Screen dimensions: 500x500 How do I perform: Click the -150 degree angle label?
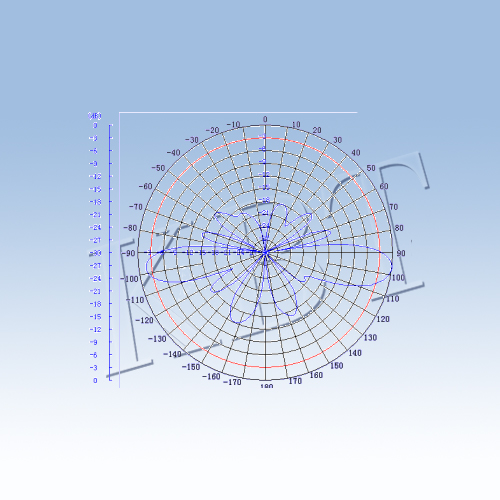pyautogui.click(x=191, y=367)
